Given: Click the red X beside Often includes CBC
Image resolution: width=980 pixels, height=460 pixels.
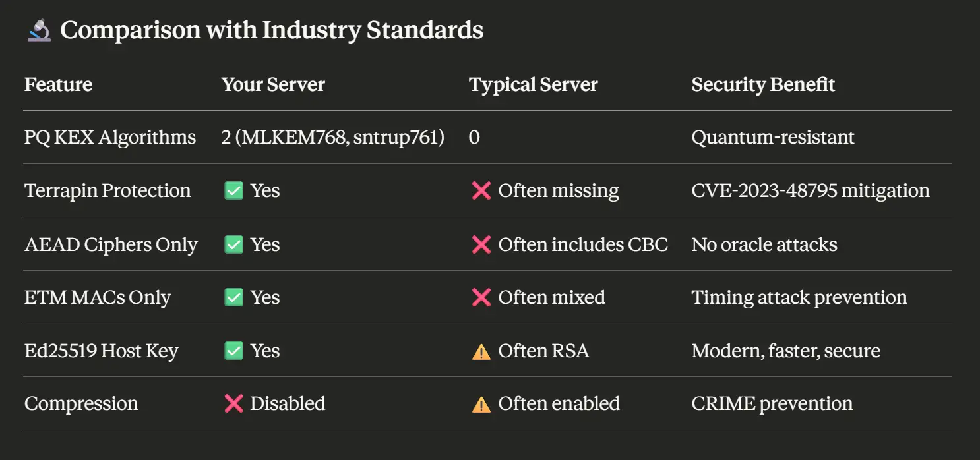Looking at the screenshot, I should click(x=481, y=245).
